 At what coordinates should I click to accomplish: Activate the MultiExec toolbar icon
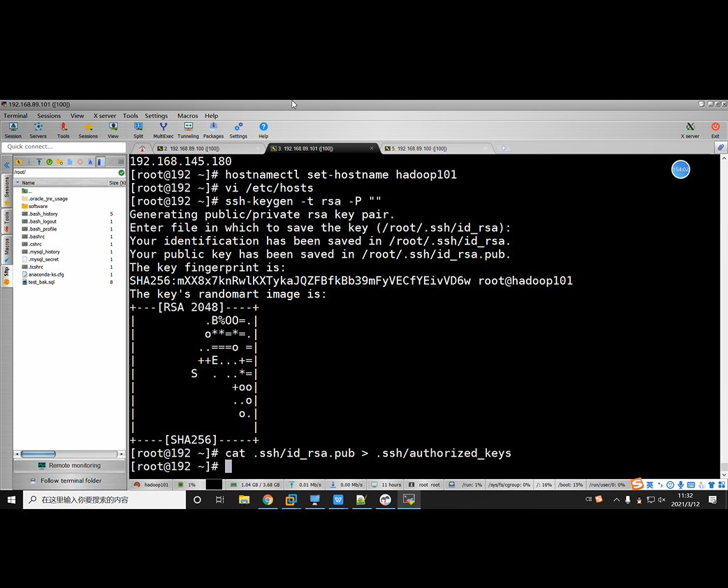tap(163, 131)
